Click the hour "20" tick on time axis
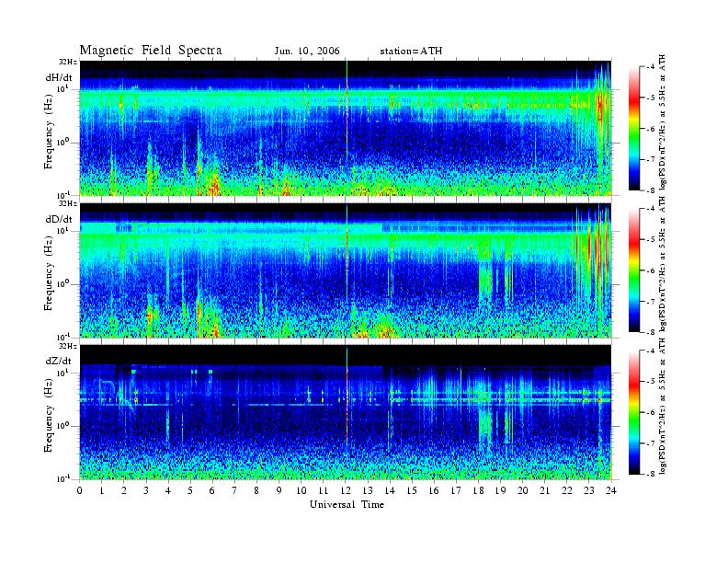The width and height of the screenshot is (728, 563). (x=523, y=490)
